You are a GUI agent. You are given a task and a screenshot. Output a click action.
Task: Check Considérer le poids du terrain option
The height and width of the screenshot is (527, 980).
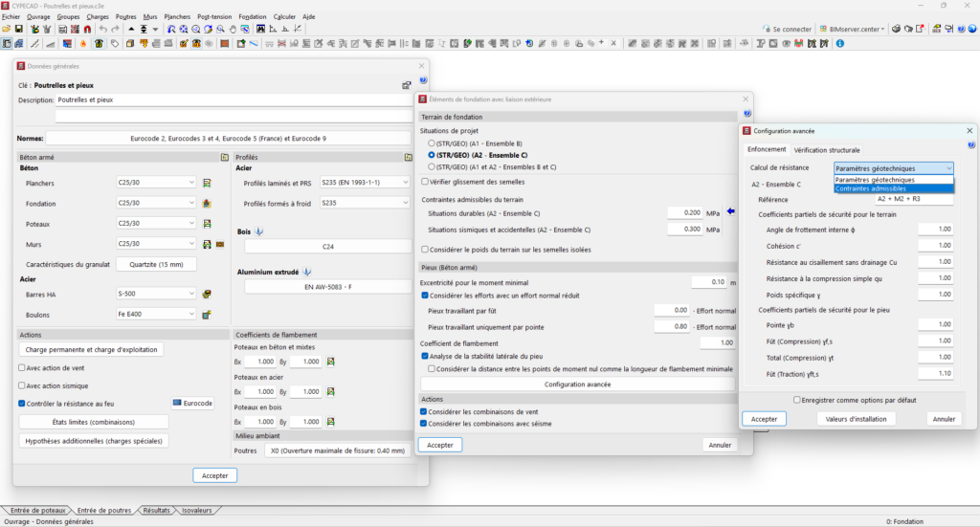425,249
